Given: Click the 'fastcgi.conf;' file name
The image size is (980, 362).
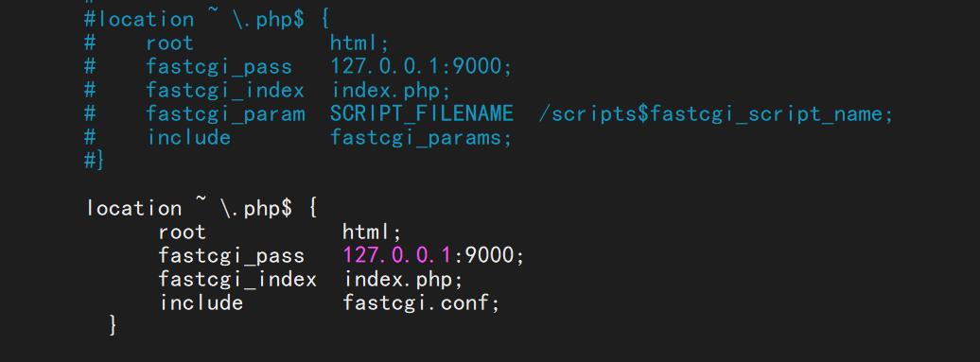Looking at the screenshot, I should 422,303.
